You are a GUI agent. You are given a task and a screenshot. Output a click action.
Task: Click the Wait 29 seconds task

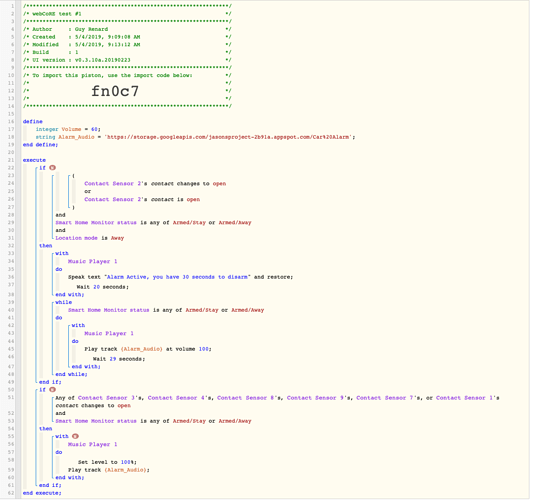(x=119, y=359)
